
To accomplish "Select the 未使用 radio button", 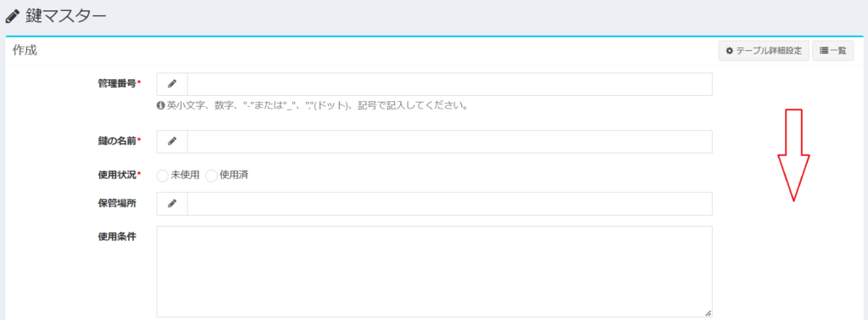I will coord(163,175).
